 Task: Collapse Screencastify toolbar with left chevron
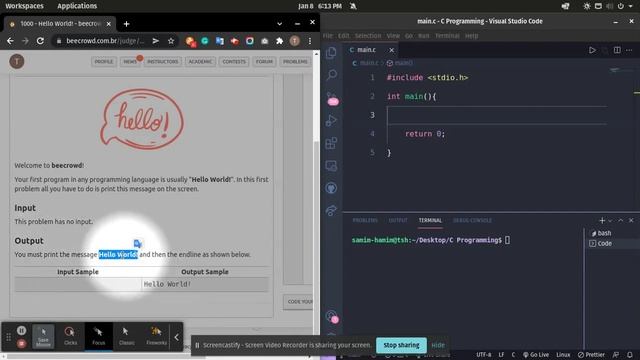pyautogui.click(x=176, y=337)
